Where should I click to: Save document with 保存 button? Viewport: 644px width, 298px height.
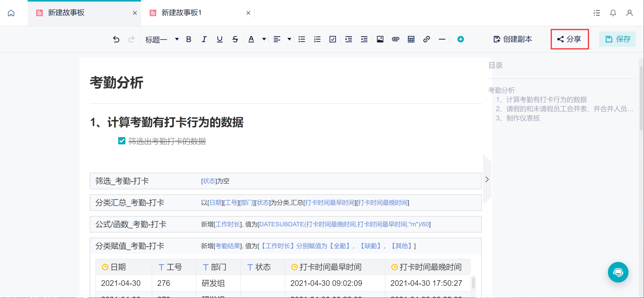click(x=617, y=39)
